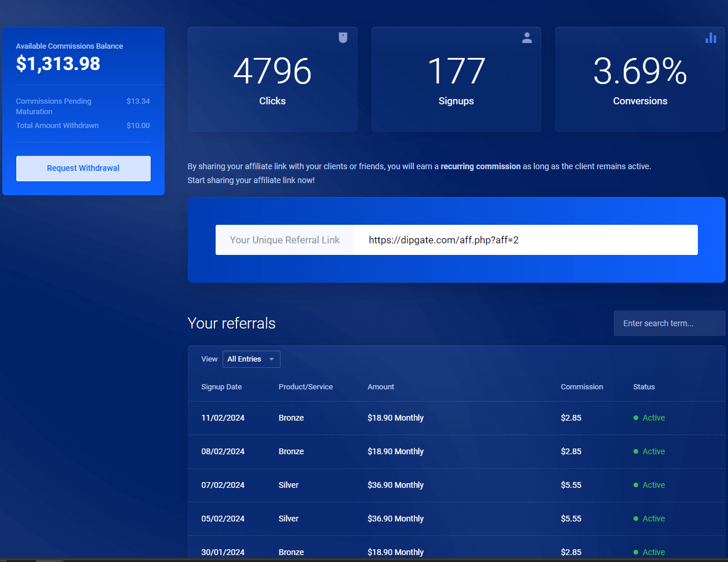The width and height of the screenshot is (728, 562).
Task: Select the Signup Date column header
Action: click(x=221, y=386)
